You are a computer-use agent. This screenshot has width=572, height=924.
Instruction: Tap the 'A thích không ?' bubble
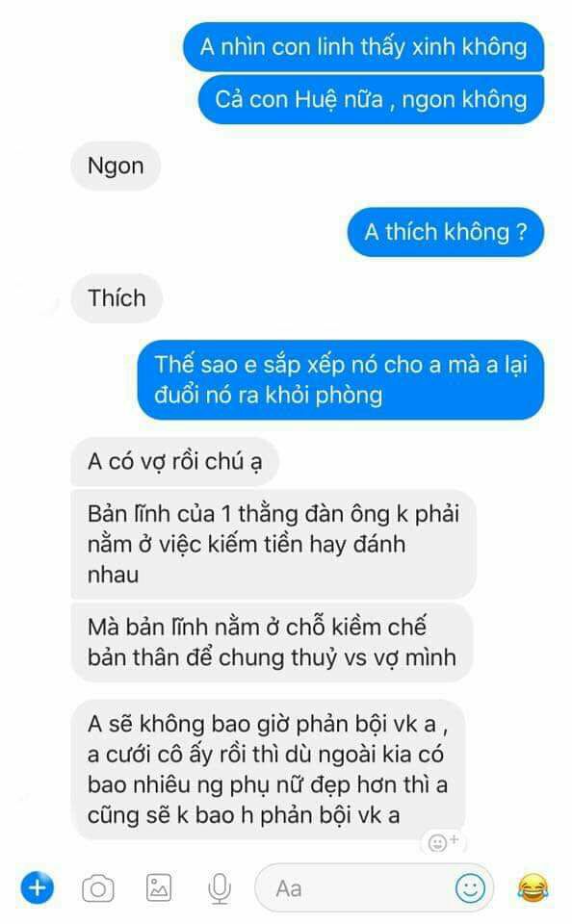(446, 232)
